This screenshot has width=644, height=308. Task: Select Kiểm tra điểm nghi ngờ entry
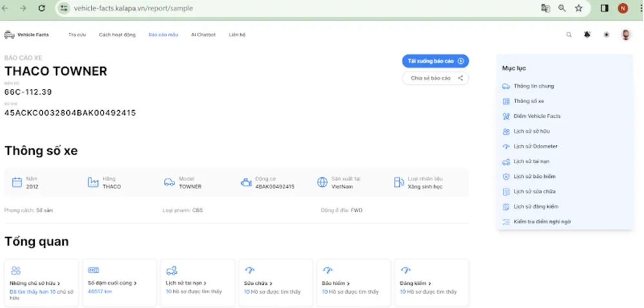pos(542,222)
